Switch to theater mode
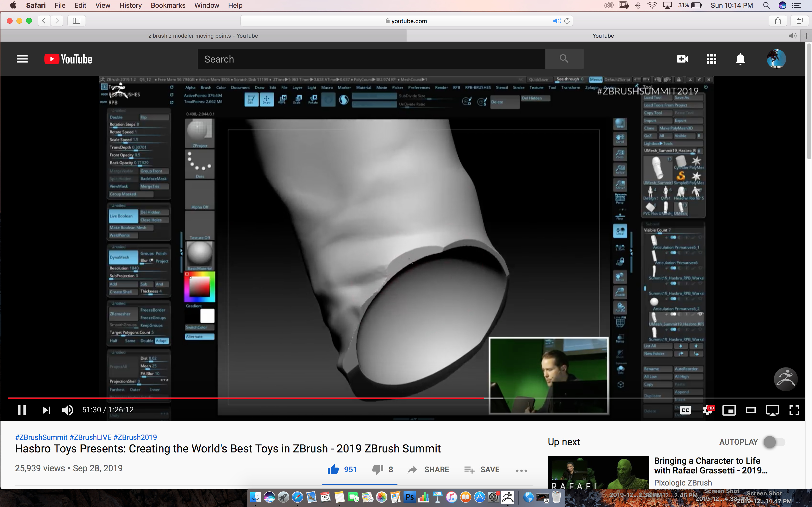This screenshot has width=812, height=507. tap(751, 410)
